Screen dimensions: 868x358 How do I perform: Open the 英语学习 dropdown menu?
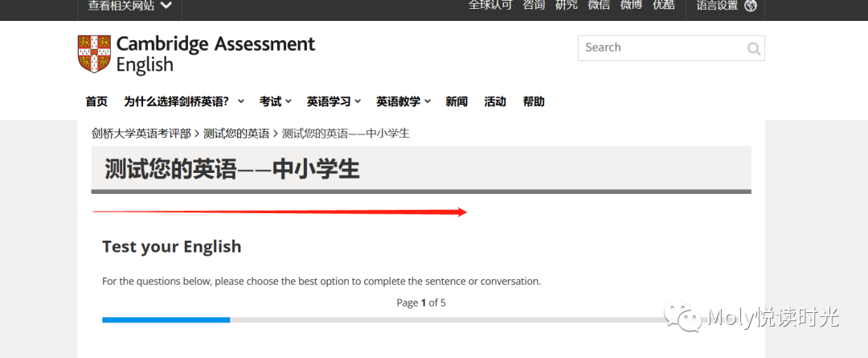[x=334, y=101]
